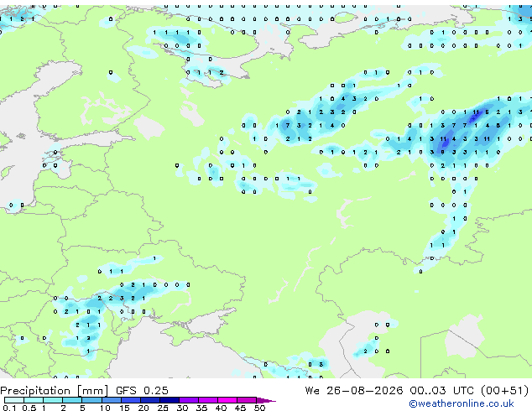Viewport: 532px width, 411px height.
Task: Click the '25' legend scale label
Action: [x=163, y=408]
